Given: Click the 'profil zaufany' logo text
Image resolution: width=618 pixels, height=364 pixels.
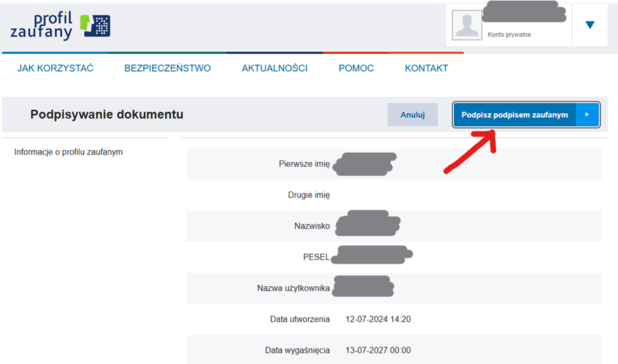Looking at the screenshot, I should coord(42,25).
